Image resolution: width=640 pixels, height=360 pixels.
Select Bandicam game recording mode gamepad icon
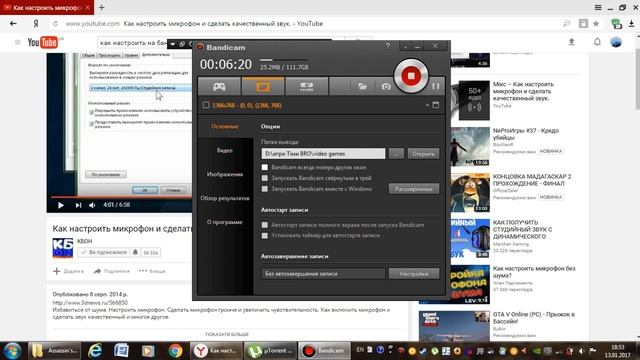click(220, 87)
